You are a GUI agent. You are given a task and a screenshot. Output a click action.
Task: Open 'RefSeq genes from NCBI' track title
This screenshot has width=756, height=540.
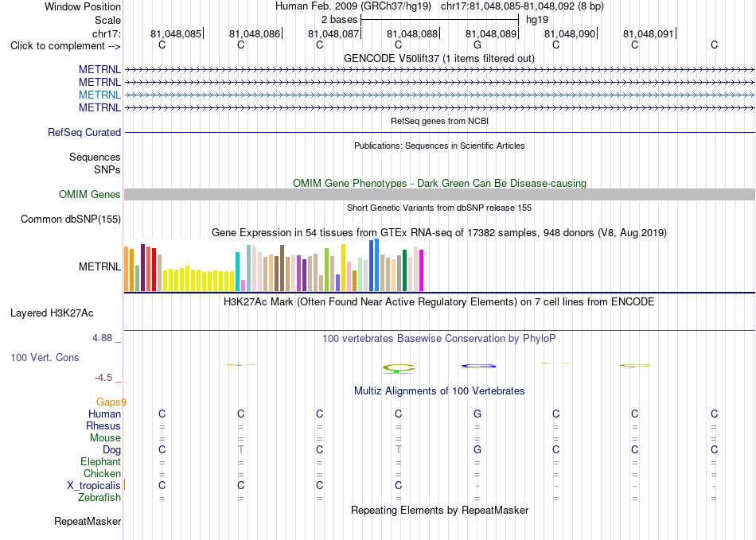[x=439, y=121]
